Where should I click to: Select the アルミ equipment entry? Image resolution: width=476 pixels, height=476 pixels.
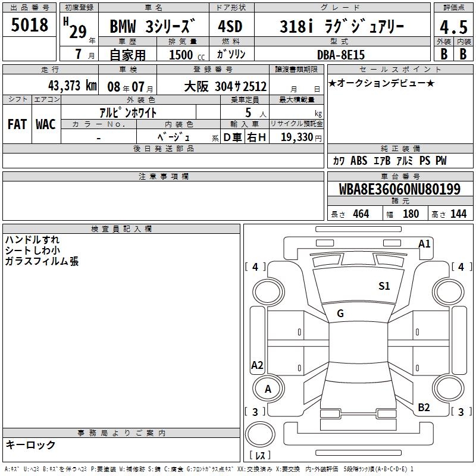click(x=405, y=161)
